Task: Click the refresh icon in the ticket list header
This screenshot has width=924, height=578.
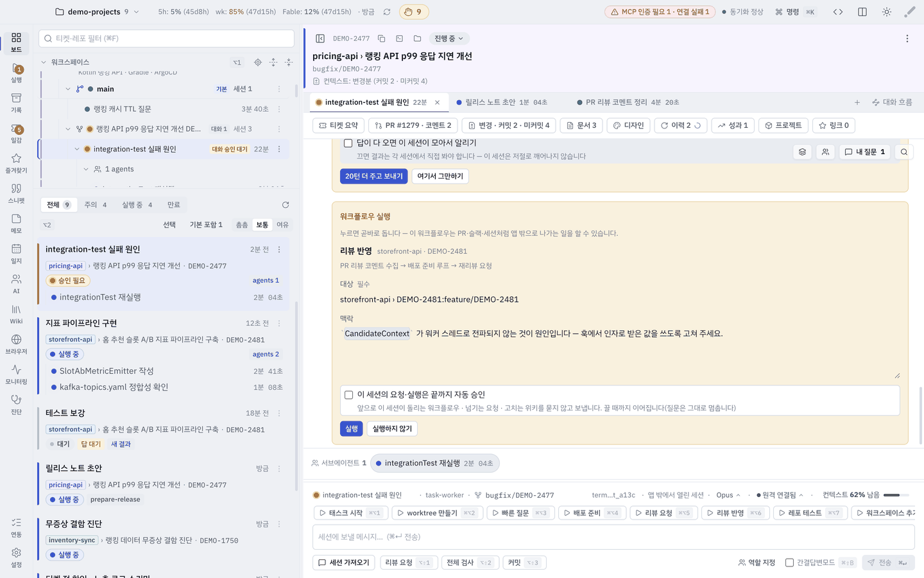Action: tap(286, 205)
